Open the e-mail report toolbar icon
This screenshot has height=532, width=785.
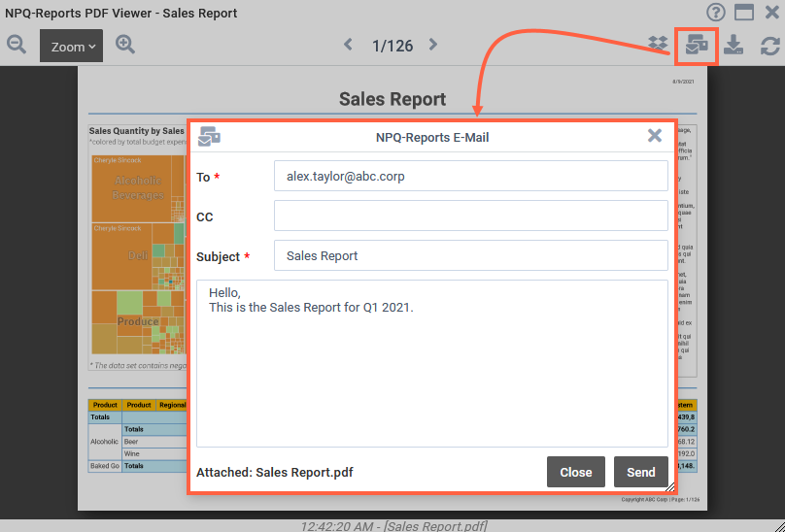coord(697,46)
